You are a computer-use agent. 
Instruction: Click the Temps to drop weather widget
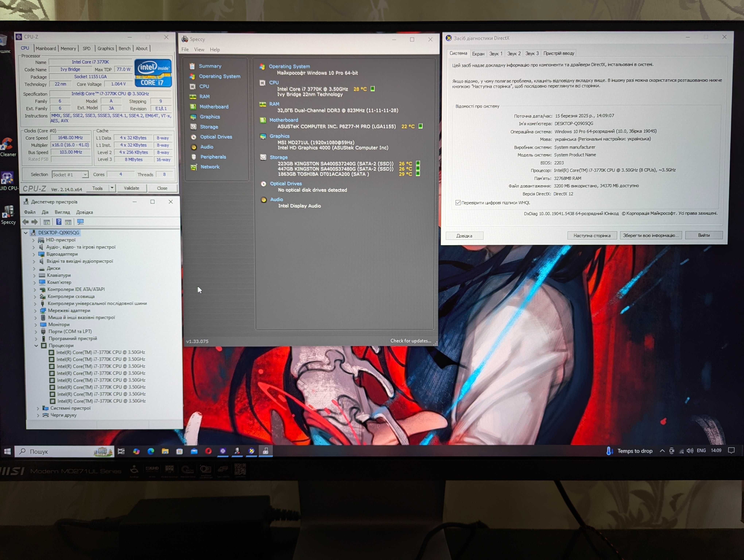pos(629,451)
